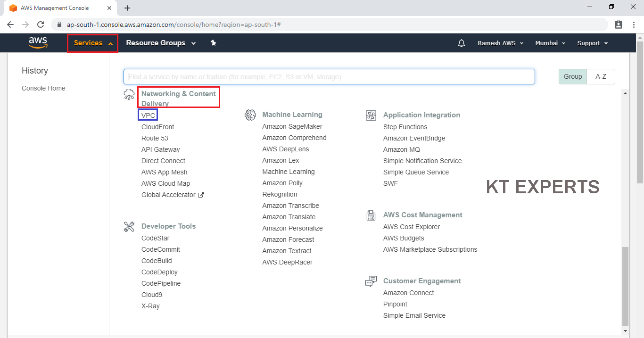The height and width of the screenshot is (338, 644).
Task: Click the browser back arrow
Action: click(x=10, y=25)
